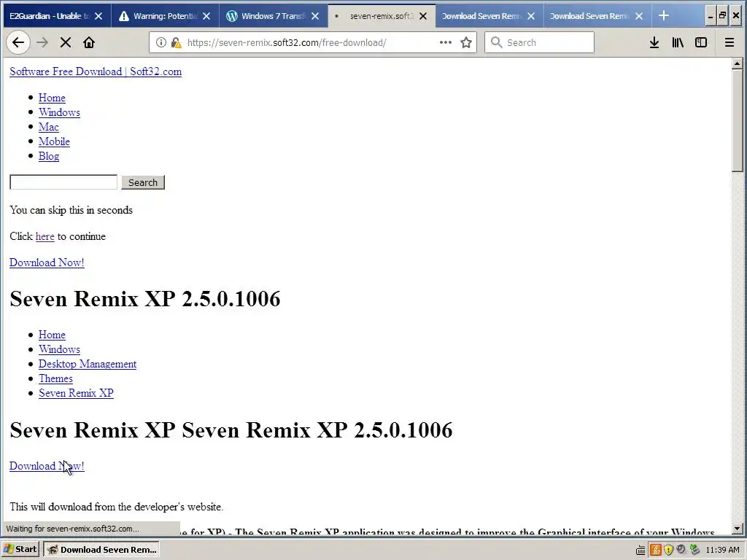
Task: Select Download Seven Rem... taskbar button
Action: pyautogui.click(x=101, y=550)
